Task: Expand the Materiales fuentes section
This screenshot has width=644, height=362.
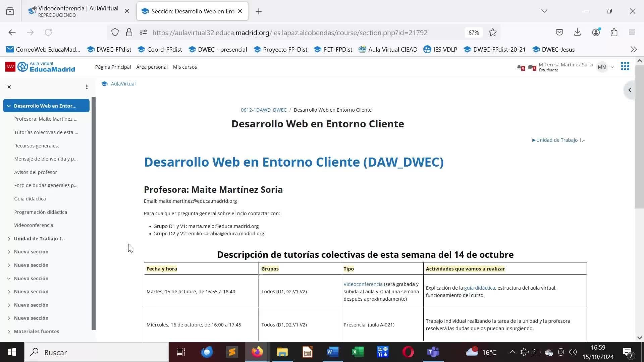Action: coord(9,331)
